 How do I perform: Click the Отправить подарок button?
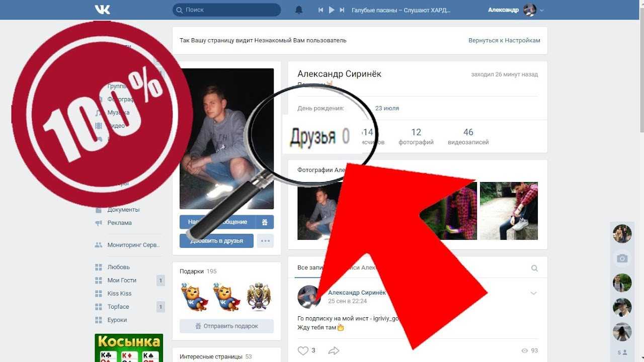pos(226,326)
